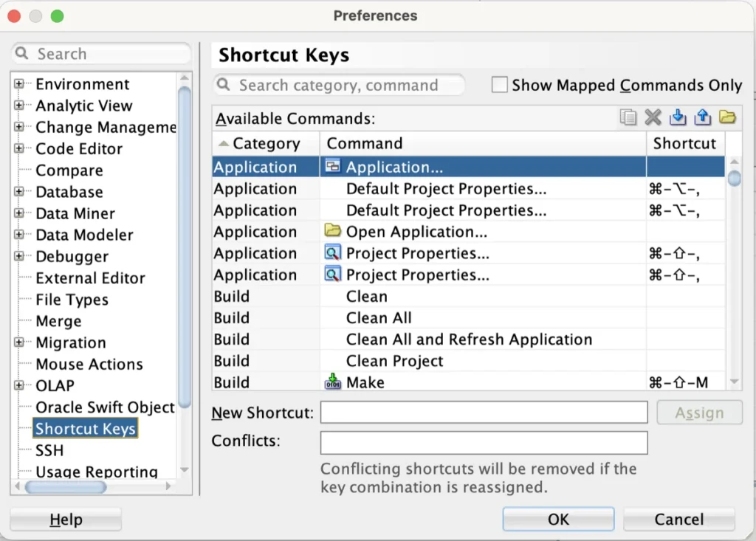
Task: Click the Assign button
Action: pos(699,413)
